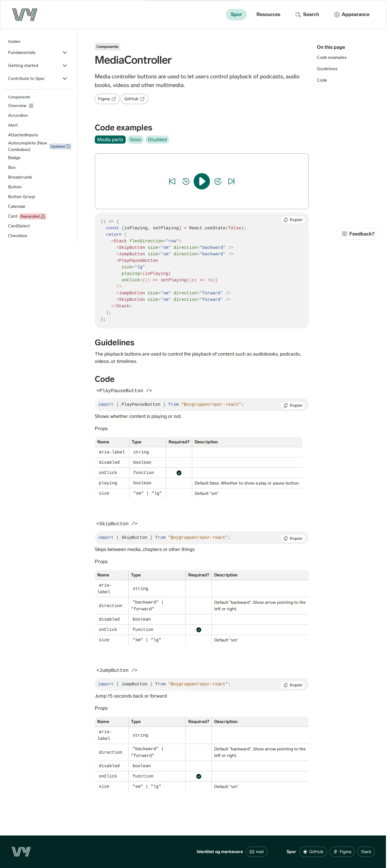The image size is (390, 868).
Task: Click the jump forward 15 seconds button
Action: point(217,181)
